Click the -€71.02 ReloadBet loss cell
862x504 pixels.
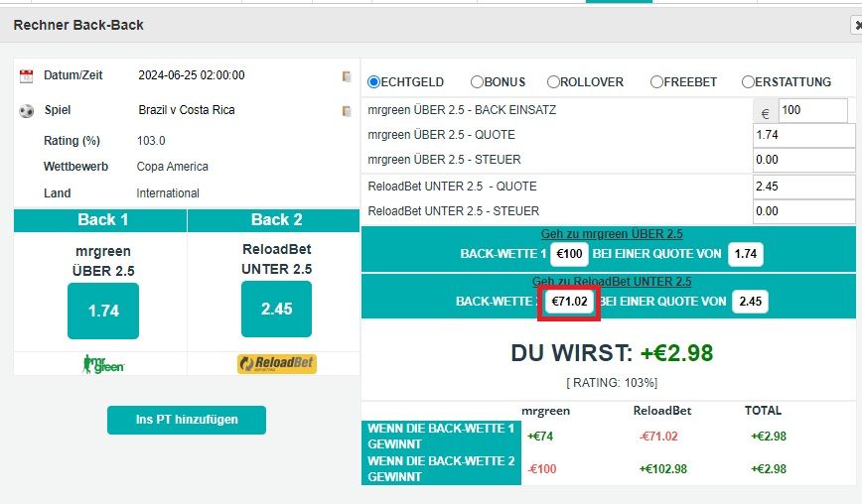[x=658, y=437]
